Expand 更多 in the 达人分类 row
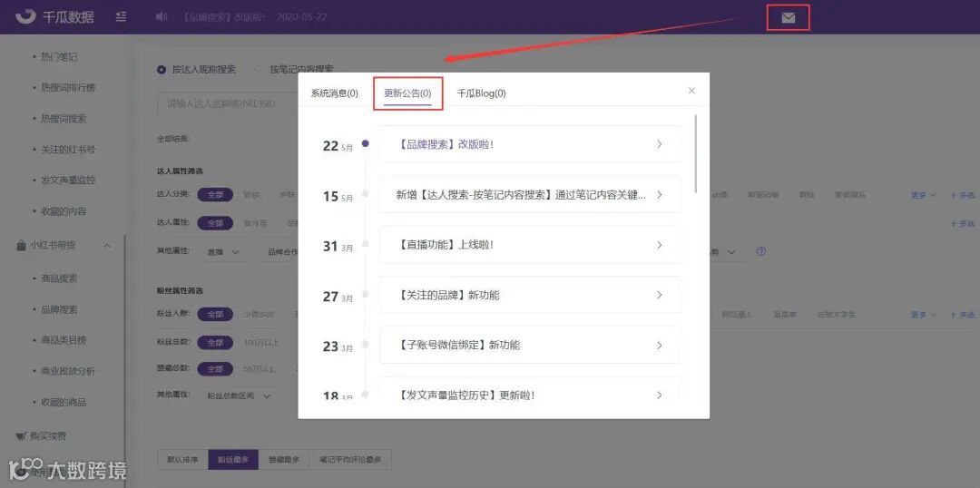Viewport: 980px width, 488px height. pos(923,195)
